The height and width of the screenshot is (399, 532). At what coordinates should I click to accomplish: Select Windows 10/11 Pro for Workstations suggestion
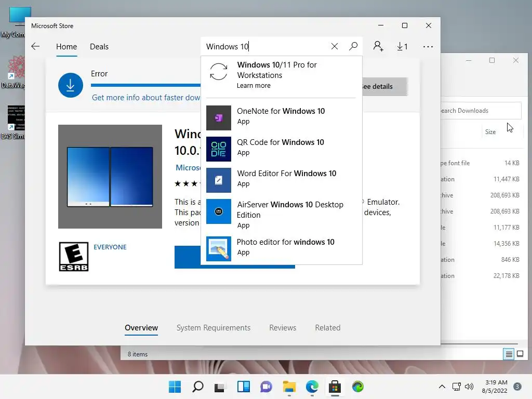(x=281, y=75)
